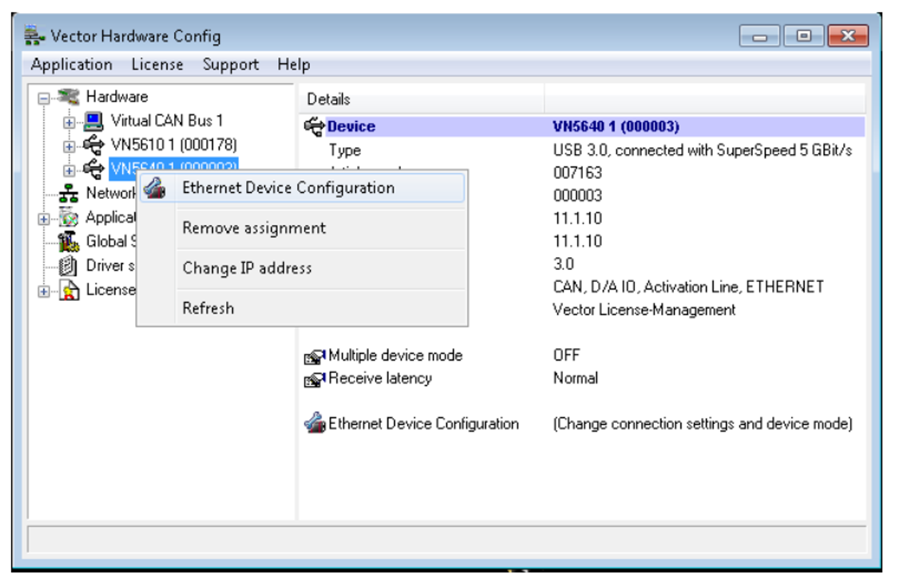Open the Application menu

(x=71, y=65)
